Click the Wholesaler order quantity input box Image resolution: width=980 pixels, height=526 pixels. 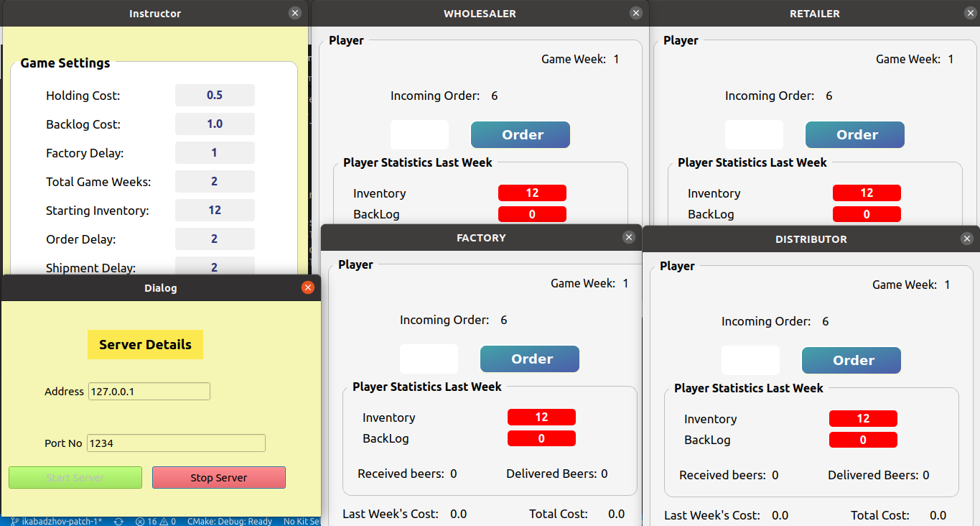[x=420, y=134]
